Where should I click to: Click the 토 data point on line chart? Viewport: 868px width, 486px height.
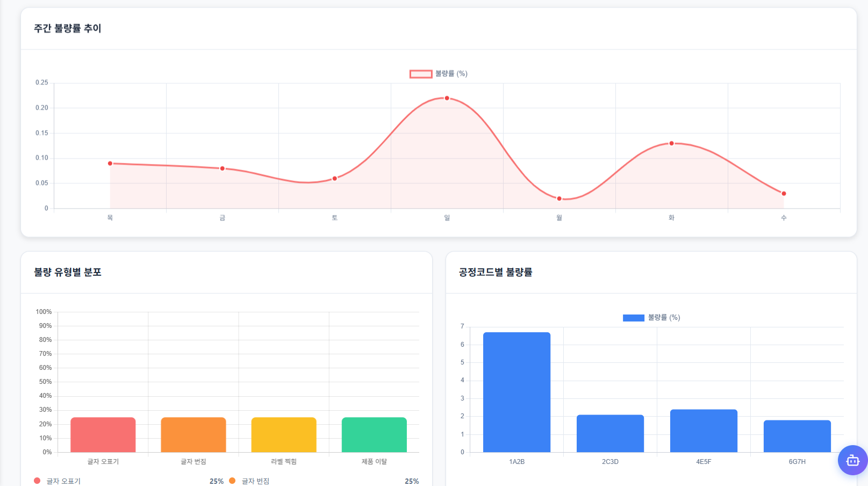(335, 178)
